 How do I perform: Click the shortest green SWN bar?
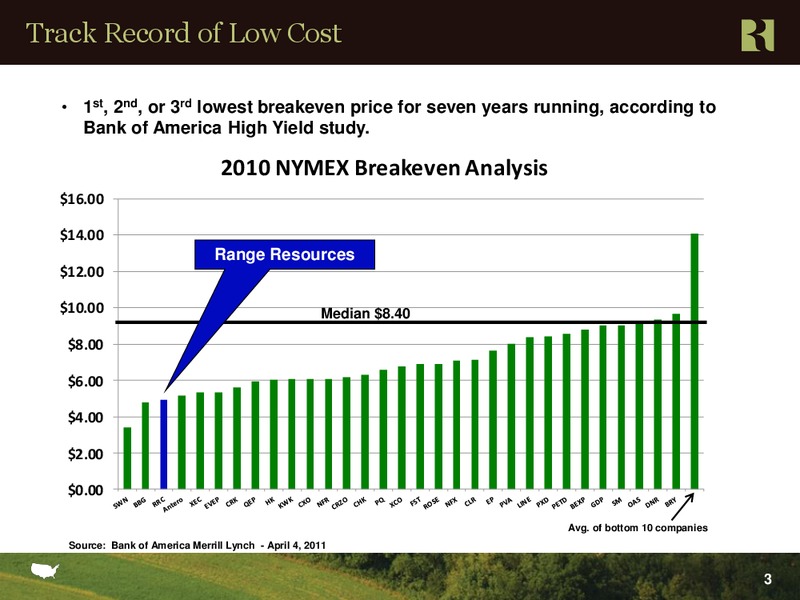tap(127, 458)
